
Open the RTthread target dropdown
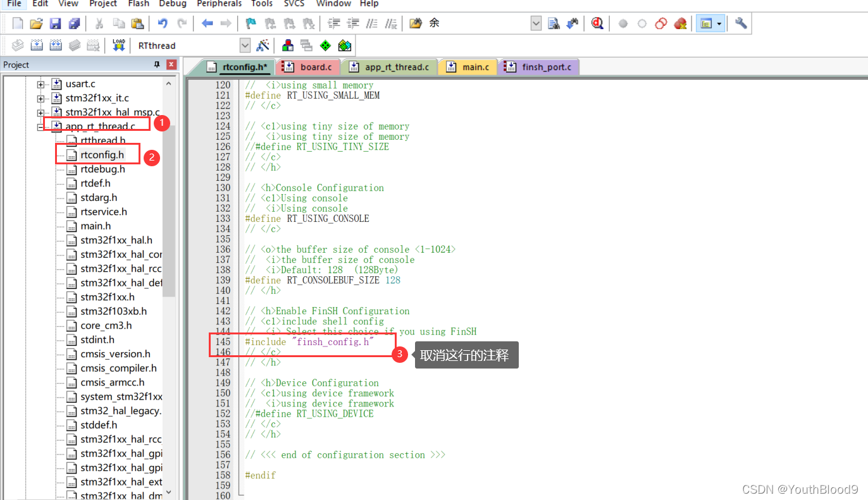click(245, 46)
